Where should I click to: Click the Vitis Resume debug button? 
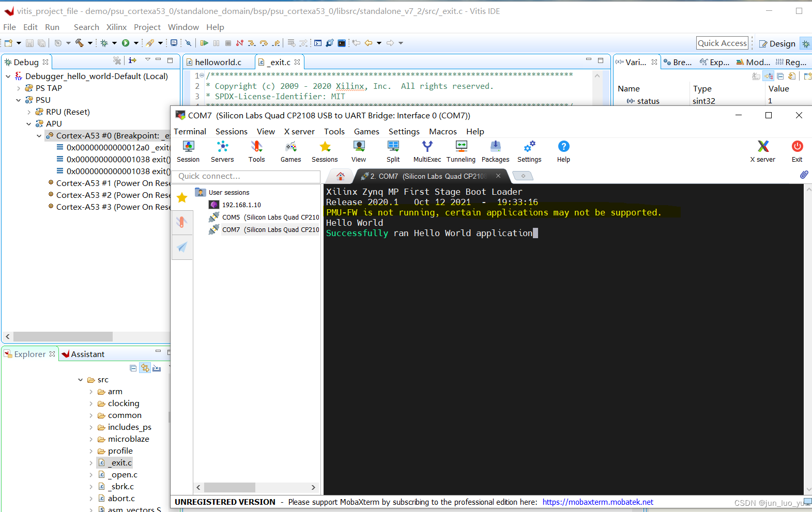point(204,43)
